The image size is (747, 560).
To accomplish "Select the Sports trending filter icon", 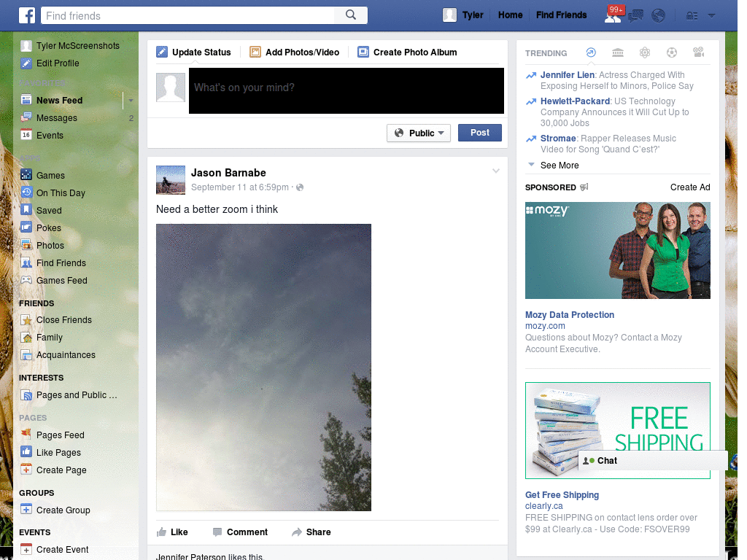I will [672, 52].
